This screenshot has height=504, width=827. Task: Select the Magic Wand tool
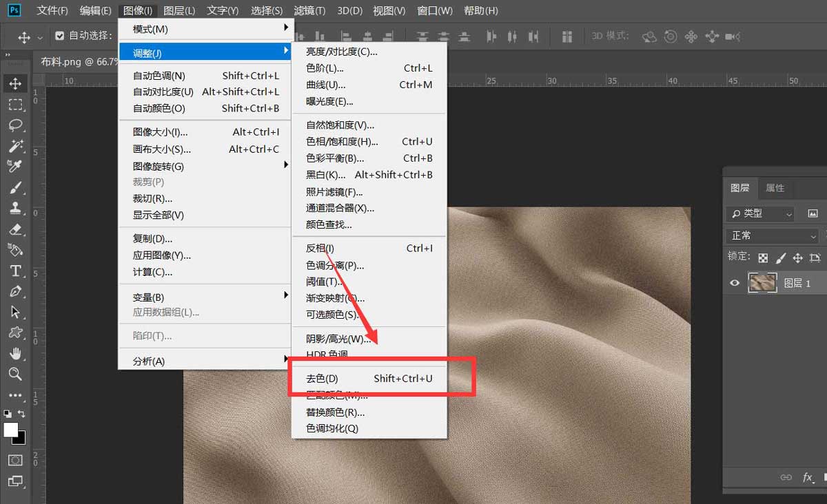[15, 146]
